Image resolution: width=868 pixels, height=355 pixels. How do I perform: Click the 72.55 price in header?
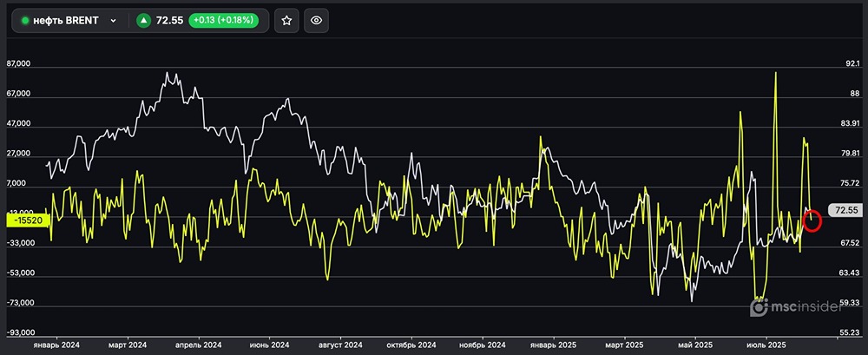click(x=170, y=21)
